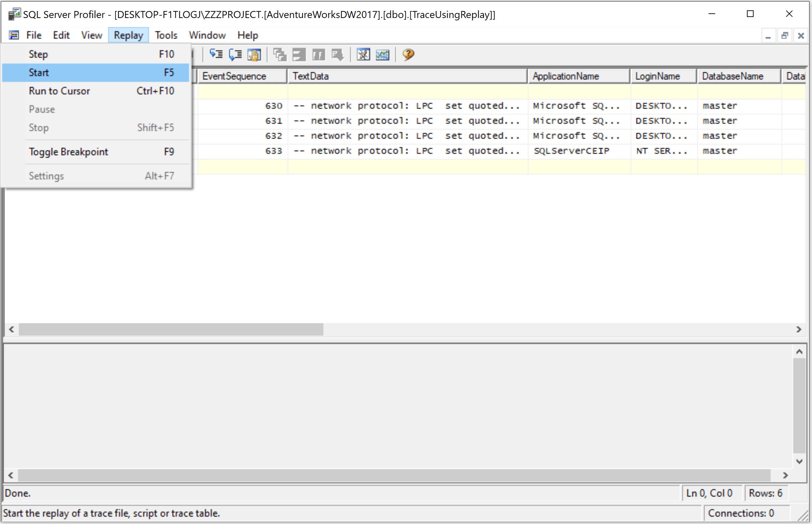The image size is (812, 524).
Task: Click the performance chart toolbar icon
Action: point(382,54)
